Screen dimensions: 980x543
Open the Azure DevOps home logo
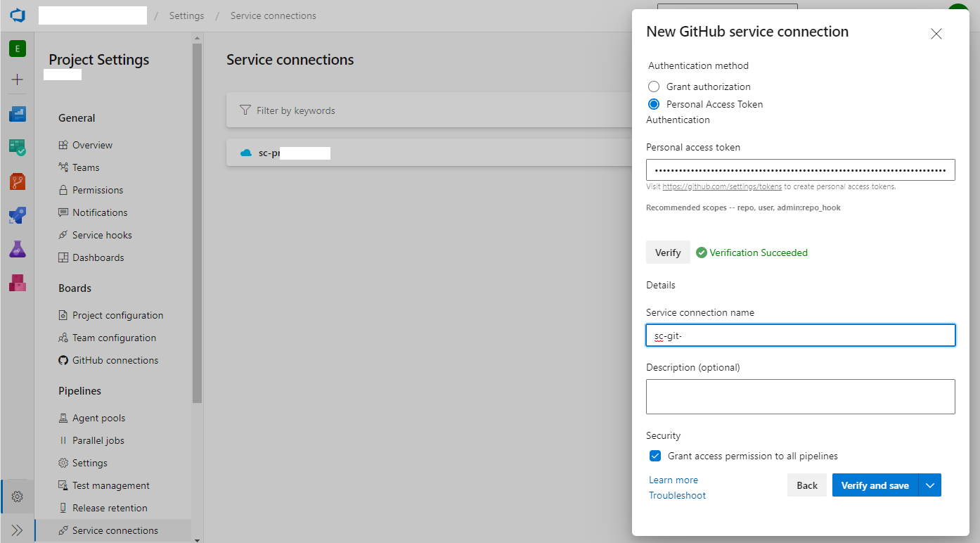(x=18, y=15)
